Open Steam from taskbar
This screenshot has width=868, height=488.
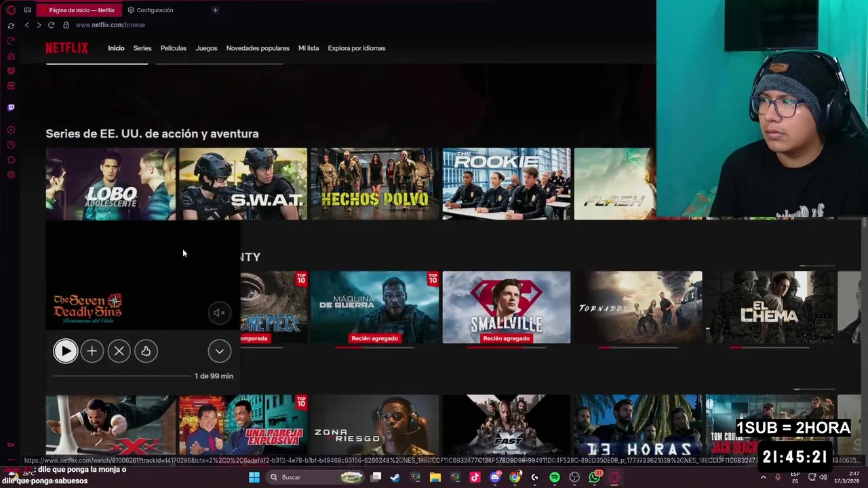point(395,477)
